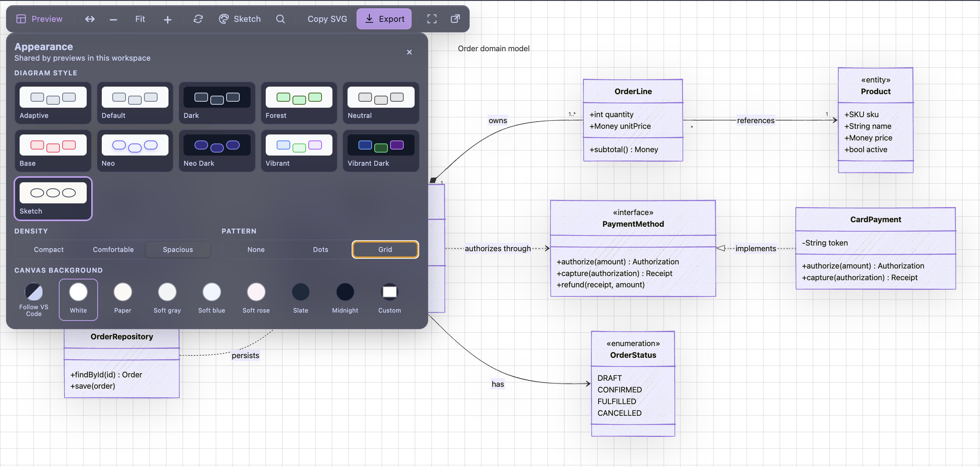Toggle fullscreen with the corners icon
980x467 pixels.
pyautogui.click(x=432, y=18)
